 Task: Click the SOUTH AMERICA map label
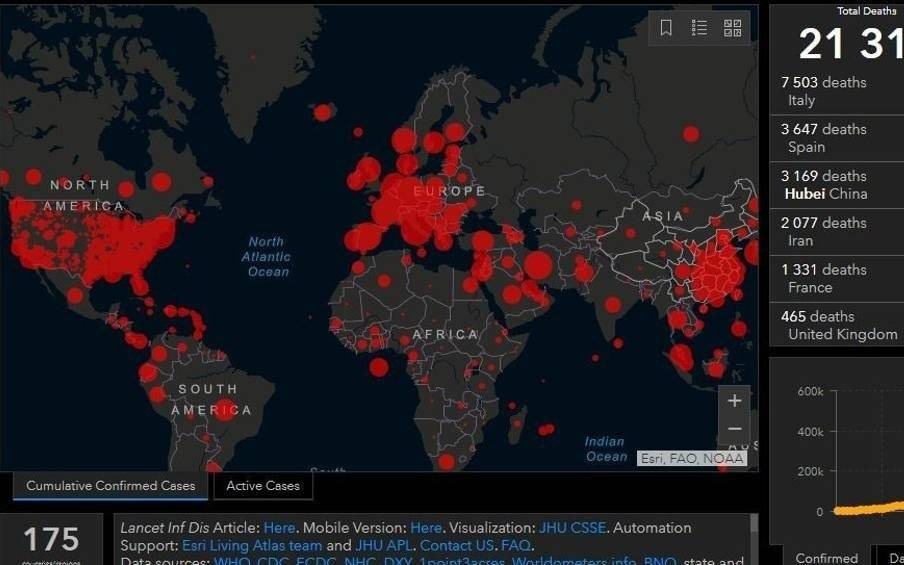point(211,400)
